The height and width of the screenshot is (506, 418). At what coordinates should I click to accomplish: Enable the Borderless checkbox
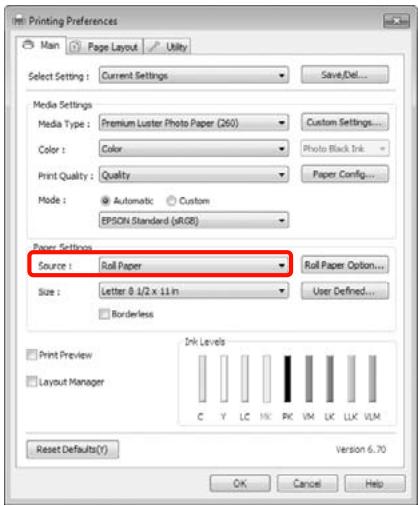[104, 314]
